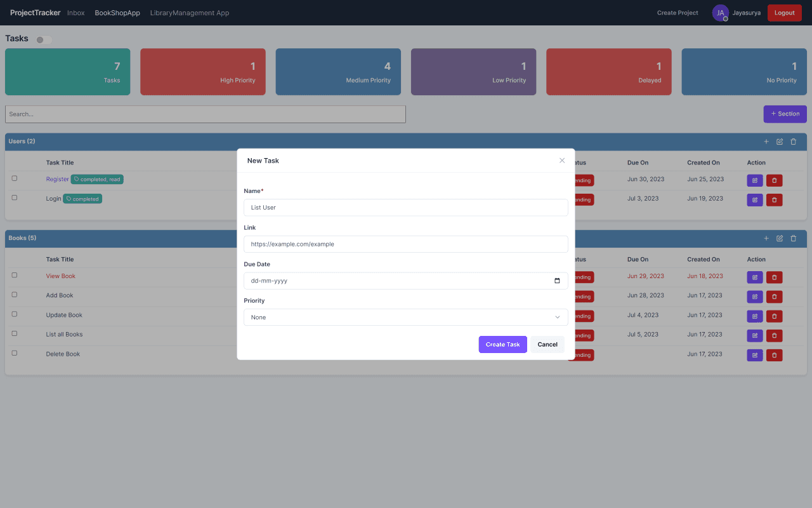Click inside the Link input field
Image resolution: width=812 pixels, height=508 pixels.
tap(406, 244)
